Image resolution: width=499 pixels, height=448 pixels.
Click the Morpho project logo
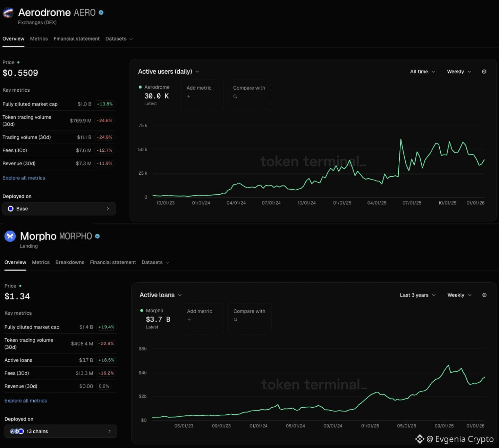pyautogui.click(x=10, y=236)
